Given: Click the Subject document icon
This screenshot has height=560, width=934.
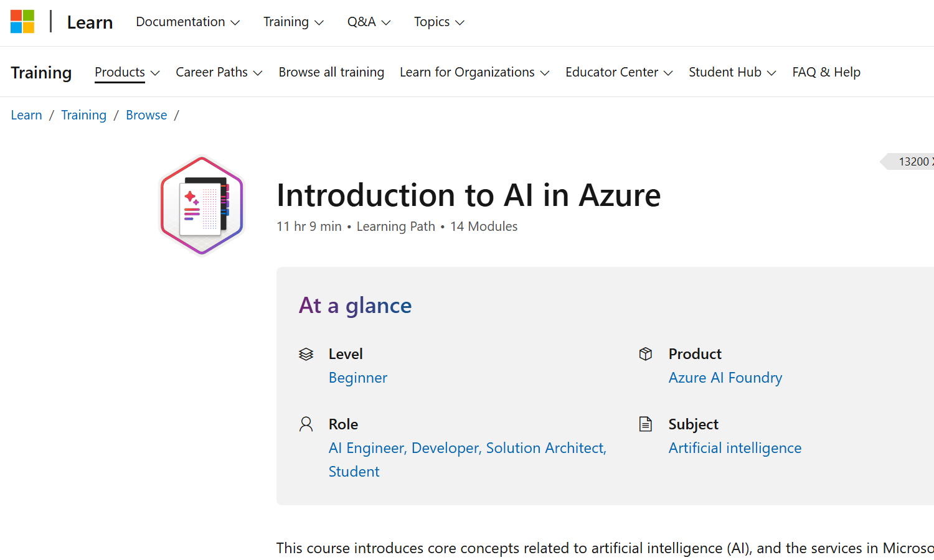Looking at the screenshot, I should click(646, 424).
